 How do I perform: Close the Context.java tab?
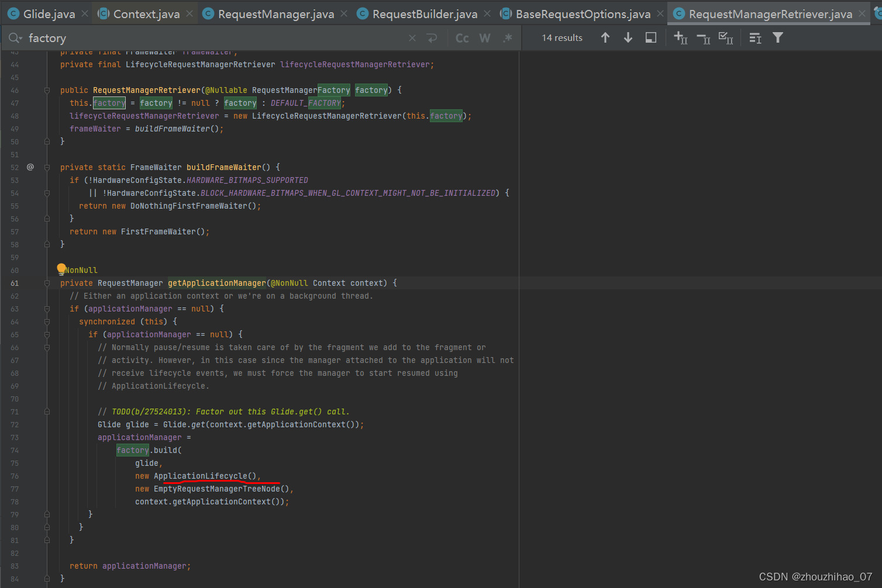point(190,13)
